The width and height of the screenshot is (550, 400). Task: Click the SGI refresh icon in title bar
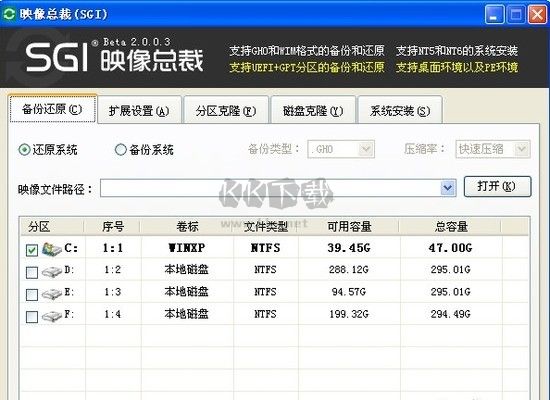point(9,14)
